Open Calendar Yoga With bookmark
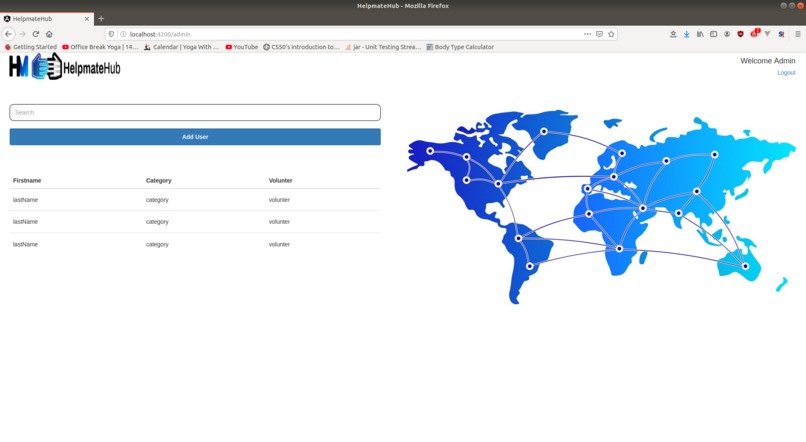This screenshot has width=806, height=442. 181,47
